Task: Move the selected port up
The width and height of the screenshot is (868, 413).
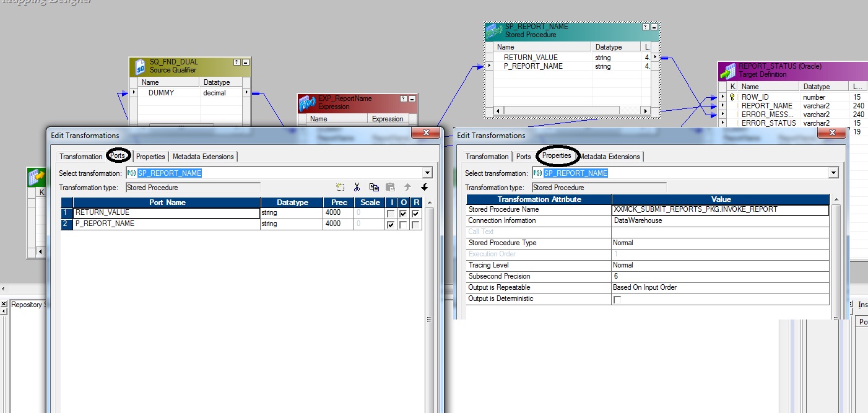Action: point(407,186)
